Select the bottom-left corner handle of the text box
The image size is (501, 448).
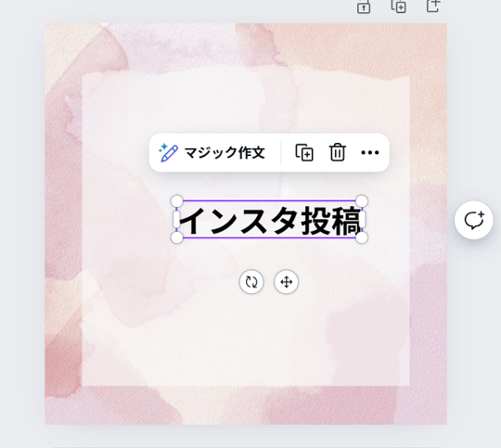pos(176,237)
